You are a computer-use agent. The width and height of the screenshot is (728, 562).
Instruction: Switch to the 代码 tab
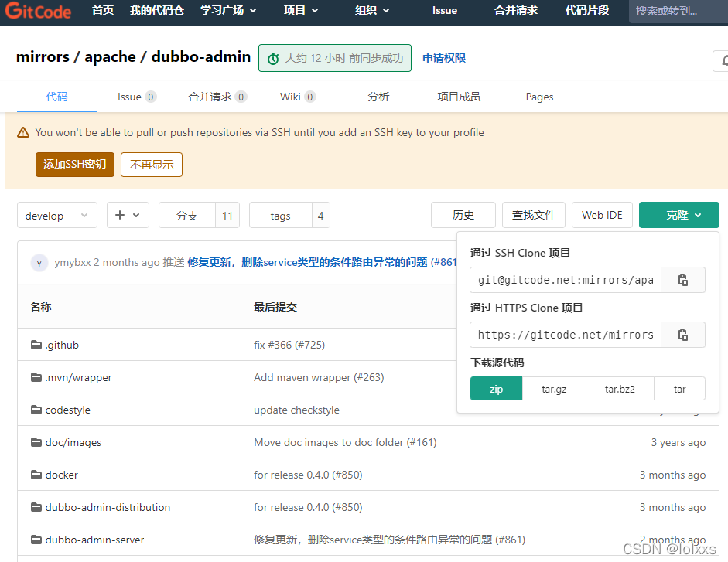tap(57, 97)
